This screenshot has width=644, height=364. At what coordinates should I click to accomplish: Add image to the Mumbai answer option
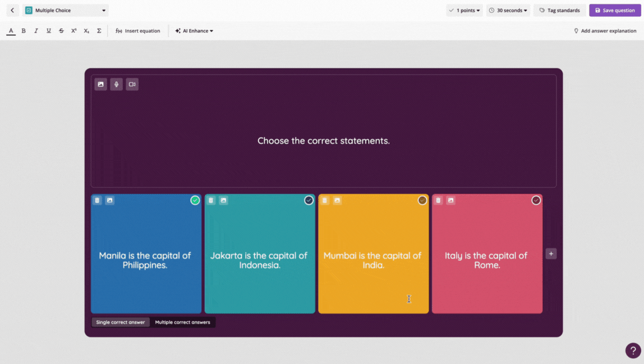coord(337,200)
